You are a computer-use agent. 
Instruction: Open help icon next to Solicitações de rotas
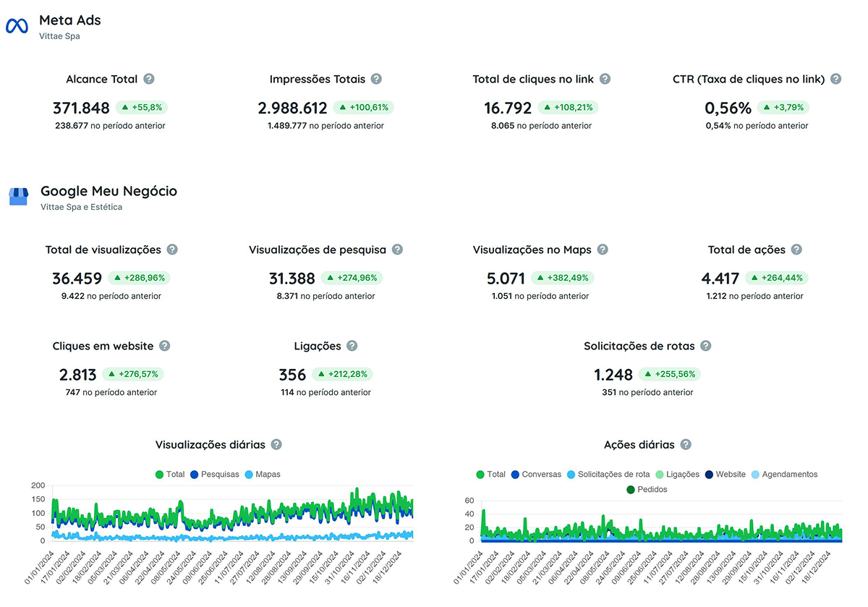(706, 346)
